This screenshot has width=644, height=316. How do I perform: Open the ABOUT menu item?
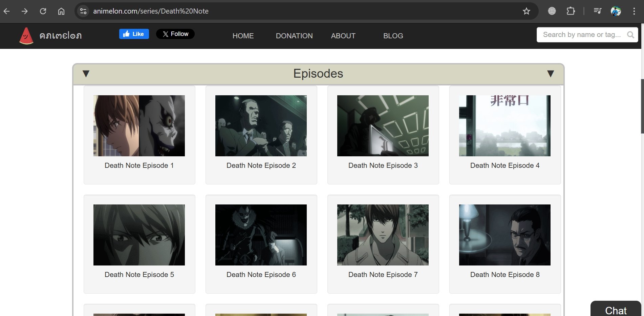(343, 36)
